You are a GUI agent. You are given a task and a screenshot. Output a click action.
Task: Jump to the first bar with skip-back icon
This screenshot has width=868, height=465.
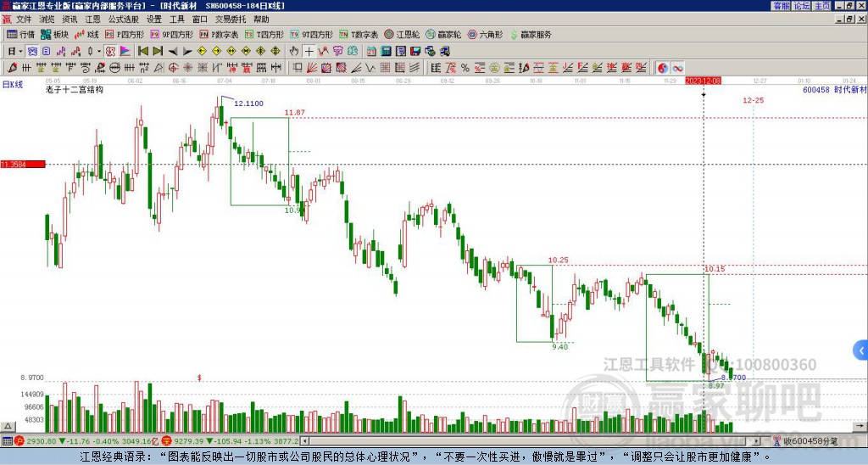pos(142,51)
